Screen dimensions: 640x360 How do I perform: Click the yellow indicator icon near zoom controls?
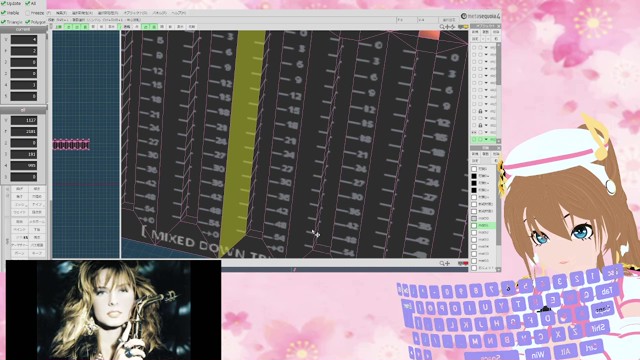(466, 27)
